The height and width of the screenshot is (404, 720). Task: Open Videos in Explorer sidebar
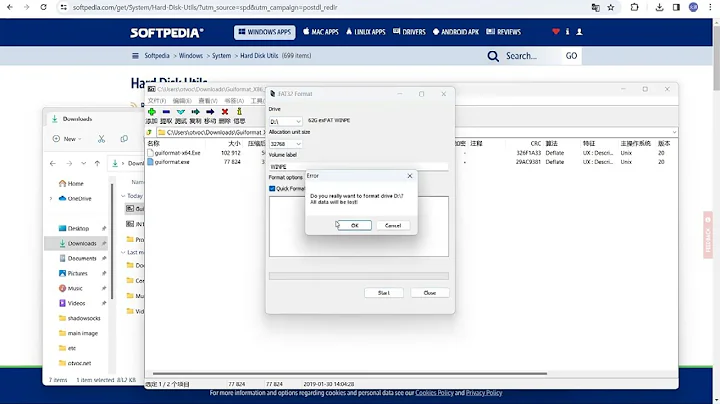[72, 303]
